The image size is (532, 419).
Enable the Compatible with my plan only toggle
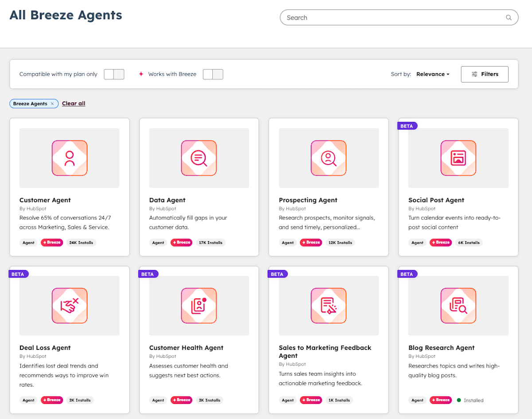coord(114,74)
